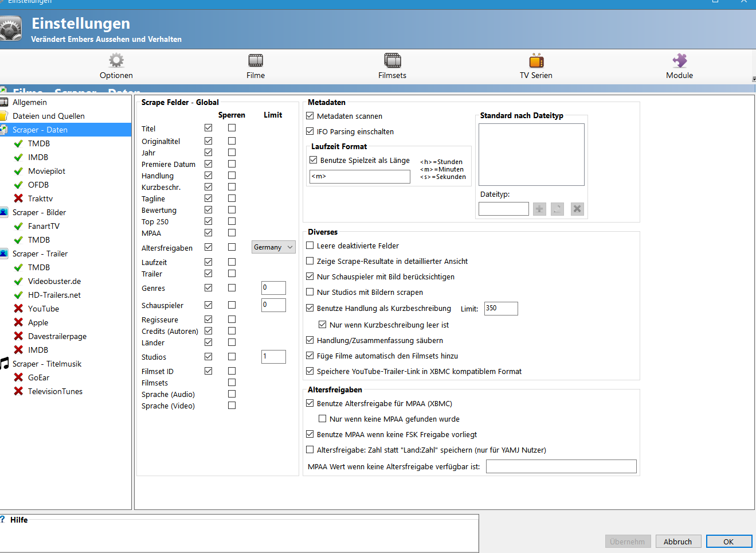Toggle Benutze Spielzeit als Länge

(x=314, y=160)
